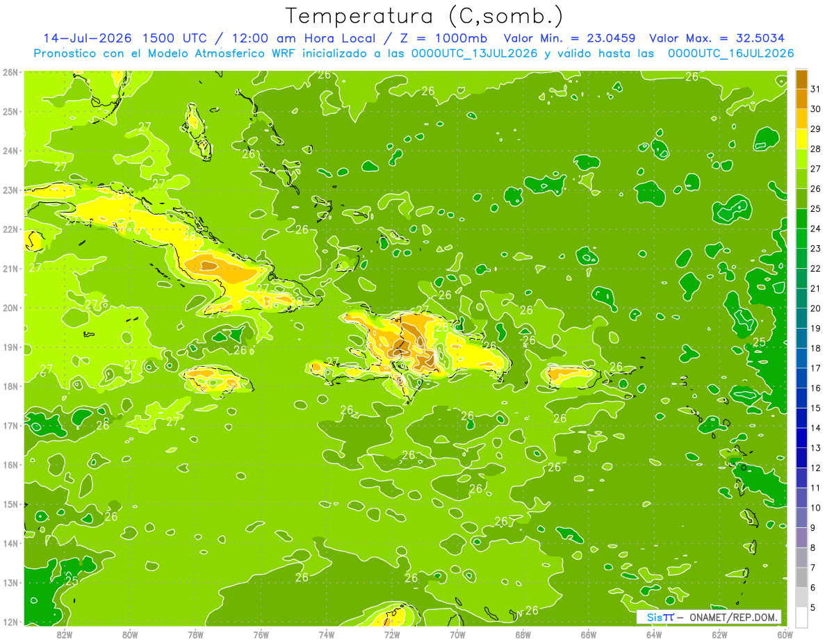Image resolution: width=834 pixels, height=644 pixels.
Task: Click the longitude axis label 74W
Action: pyautogui.click(x=327, y=634)
